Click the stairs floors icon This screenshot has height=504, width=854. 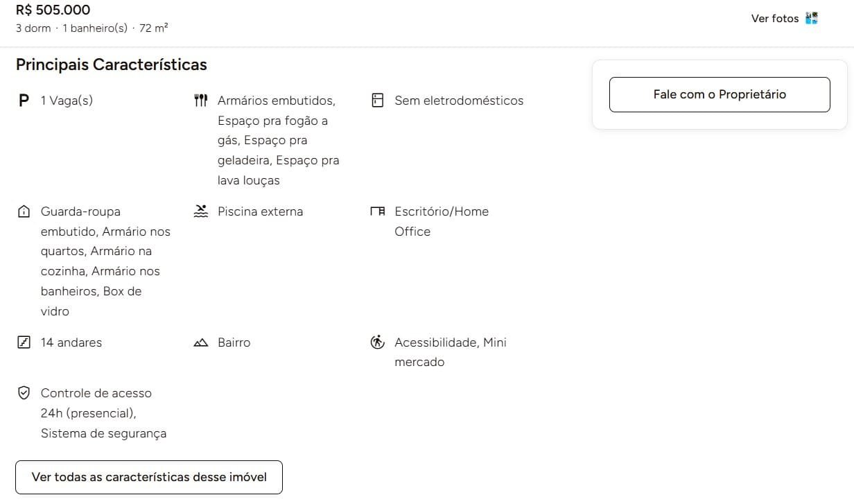[24, 342]
